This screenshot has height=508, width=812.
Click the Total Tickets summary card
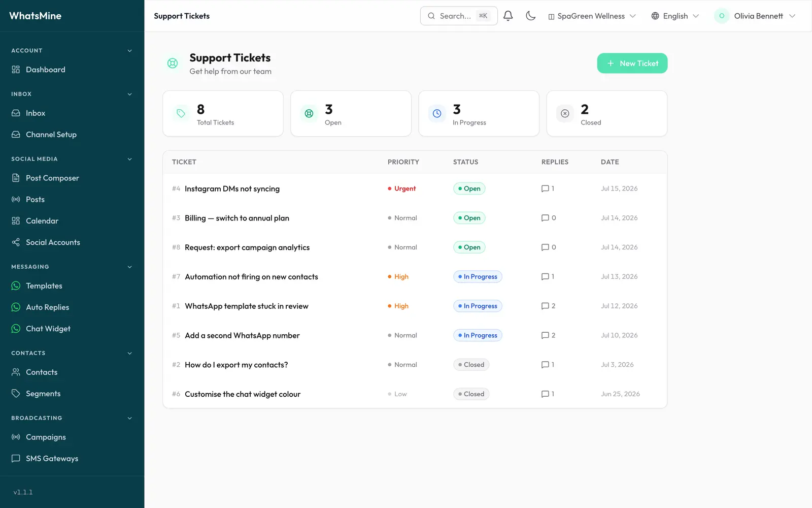point(223,114)
